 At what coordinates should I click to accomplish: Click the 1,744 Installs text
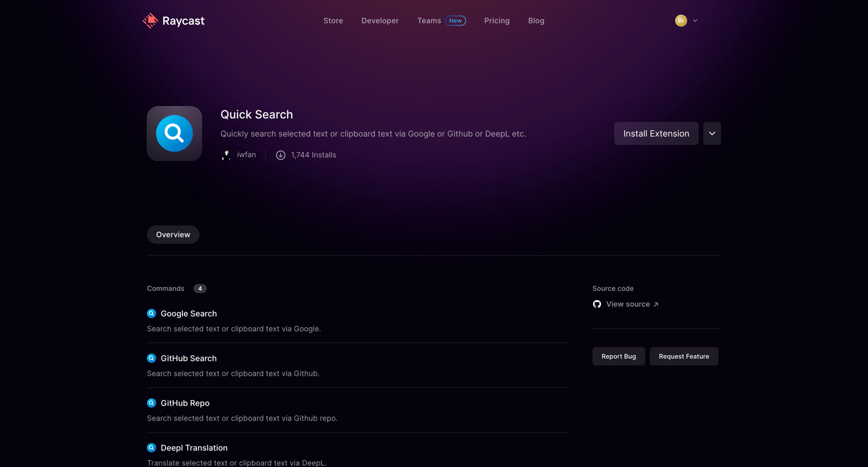point(313,155)
